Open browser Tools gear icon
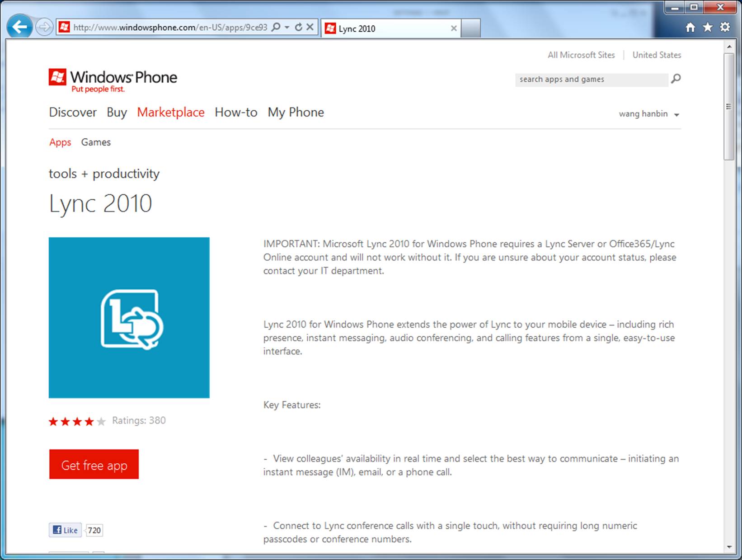 (725, 27)
